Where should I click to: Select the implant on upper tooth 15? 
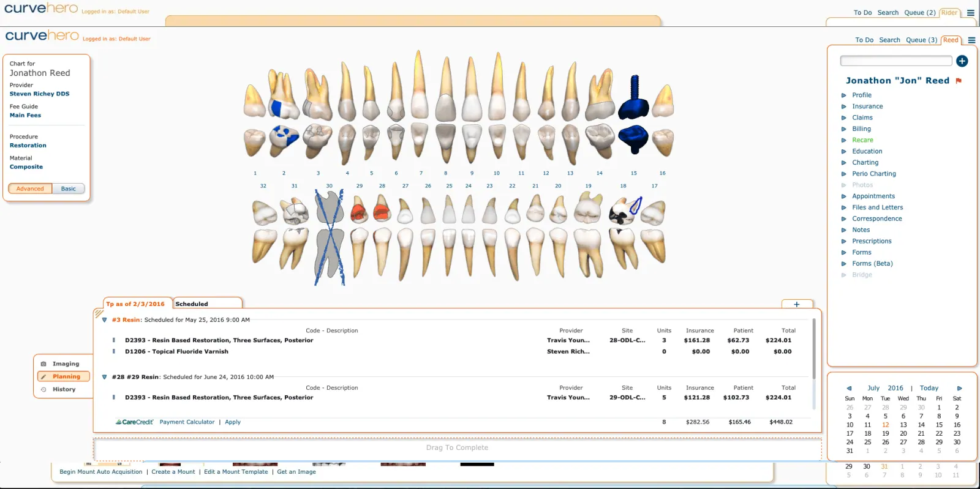pos(633,98)
